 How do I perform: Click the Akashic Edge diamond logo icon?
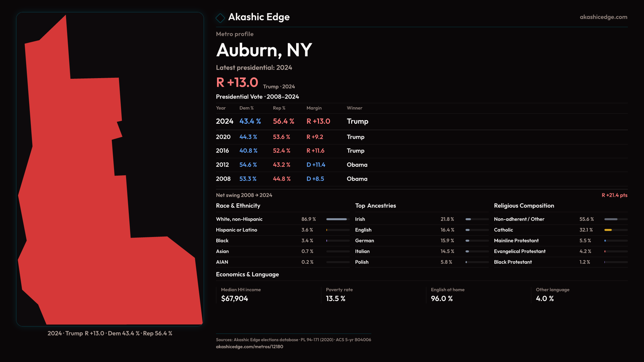[220, 18]
